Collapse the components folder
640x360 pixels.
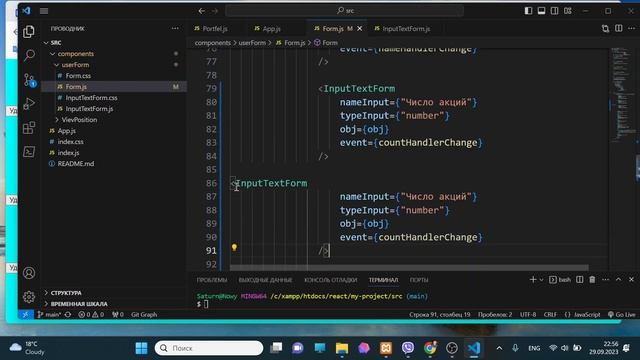point(53,54)
